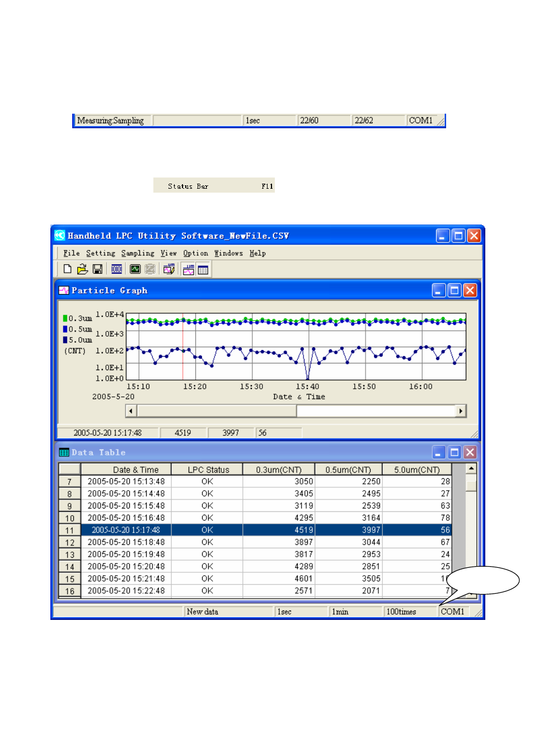This screenshot has width=534, height=756.
Task: Click the particle size setting icon
Action: point(168,269)
